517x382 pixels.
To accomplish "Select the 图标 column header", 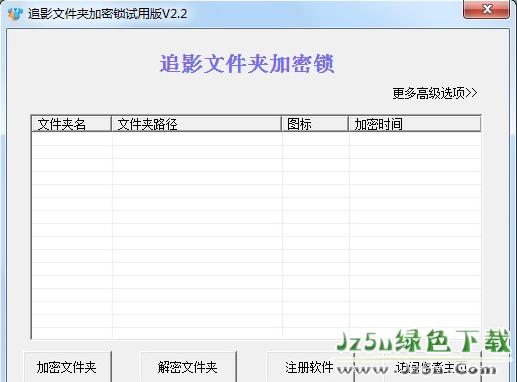I will (x=315, y=124).
